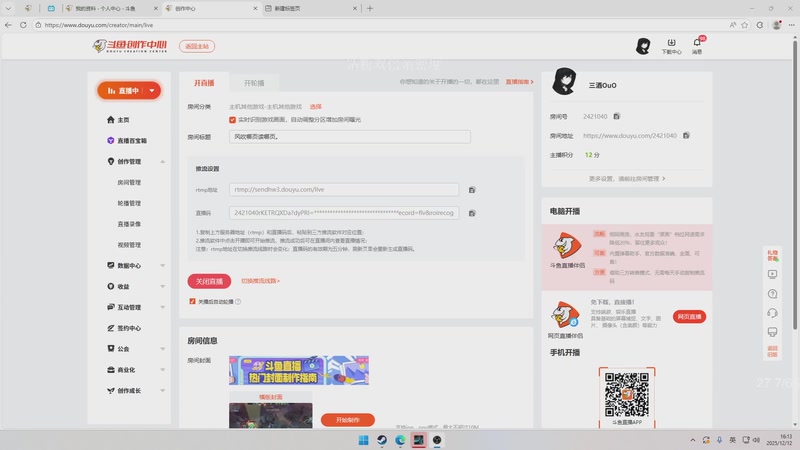Open the Windows Start menu
This screenshot has width=800, height=450.
coord(363,440)
